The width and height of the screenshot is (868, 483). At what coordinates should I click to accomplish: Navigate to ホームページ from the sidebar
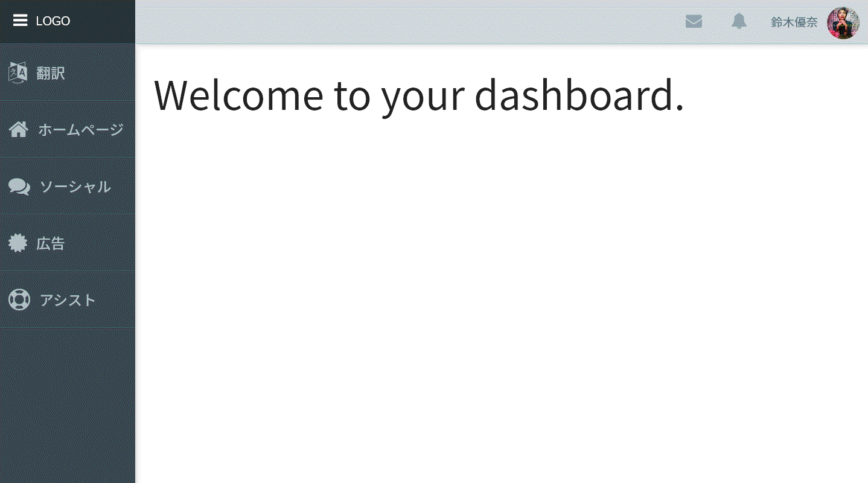pos(80,129)
